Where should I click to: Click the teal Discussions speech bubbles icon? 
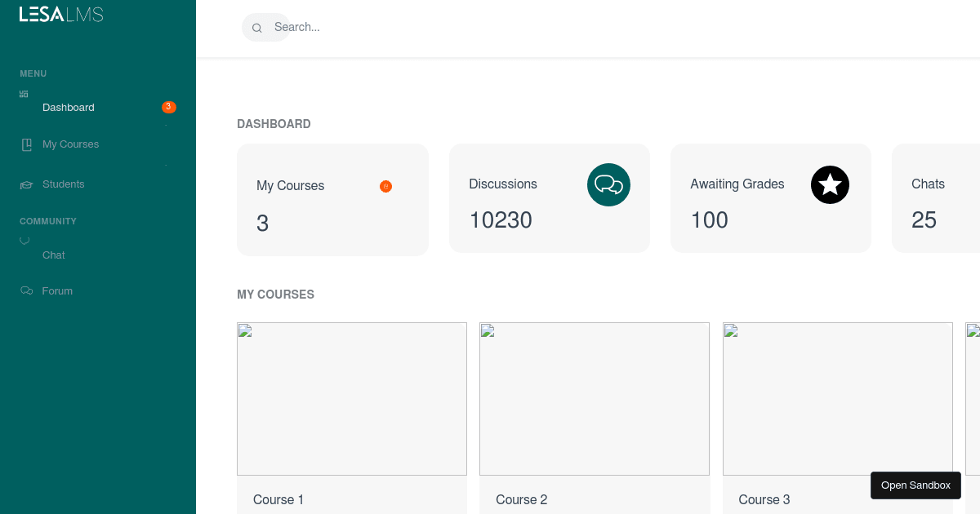tap(608, 184)
